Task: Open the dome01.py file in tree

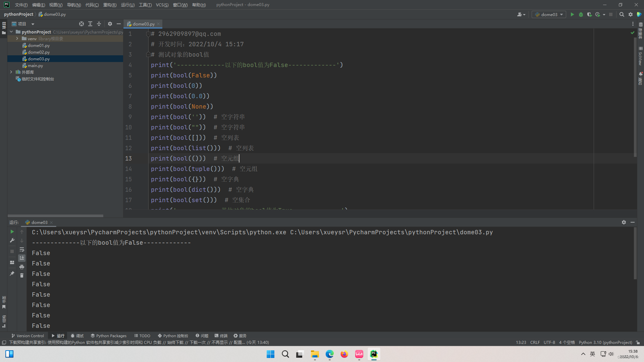Action: pyautogui.click(x=39, y=45)
